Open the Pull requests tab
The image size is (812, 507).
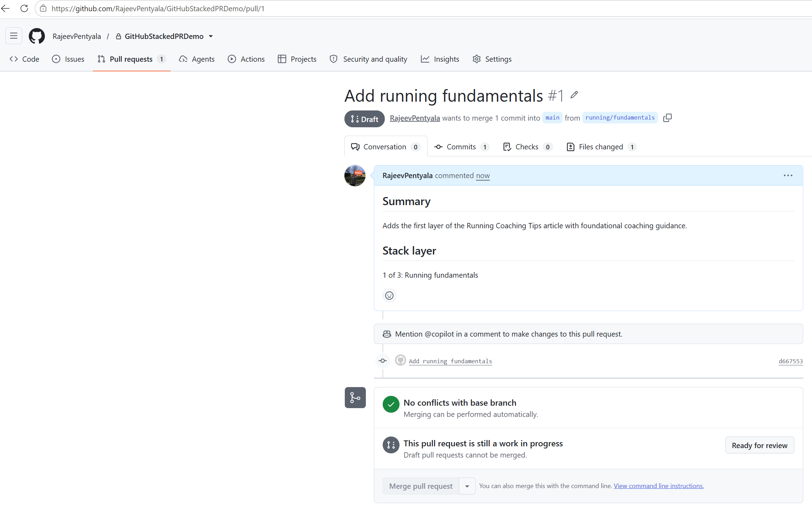click(132, 59)
